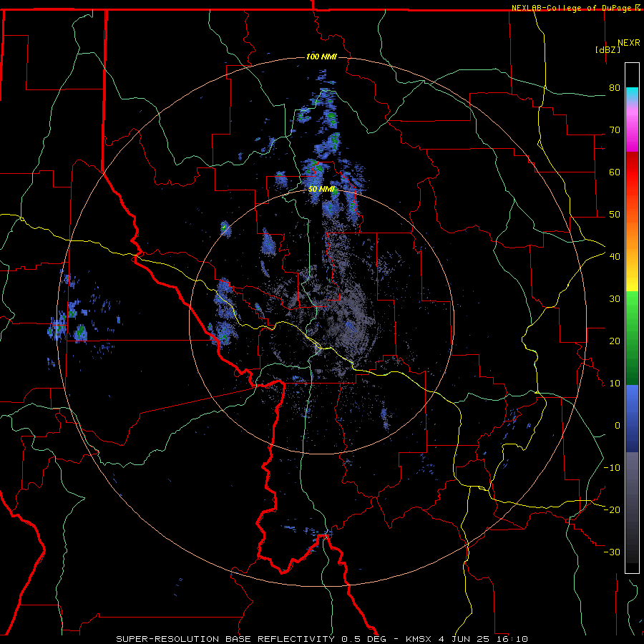Click the 100 NMI range ring label
The height and width of the screenshot is (644, 644).
point(321,57)
